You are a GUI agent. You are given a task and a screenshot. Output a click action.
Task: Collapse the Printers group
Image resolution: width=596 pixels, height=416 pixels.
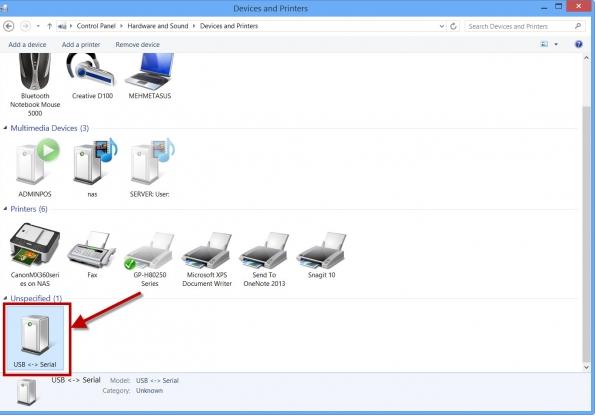coord(5,209)
